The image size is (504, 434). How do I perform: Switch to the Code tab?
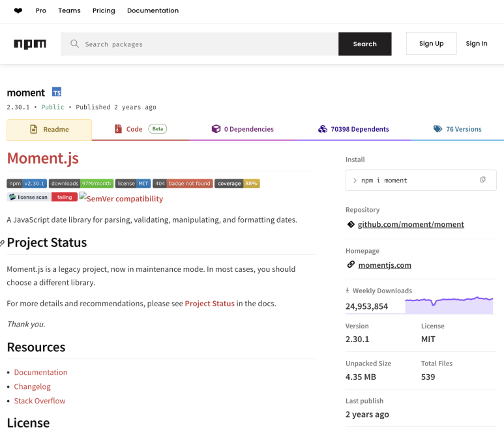click(x=140, y=129)
